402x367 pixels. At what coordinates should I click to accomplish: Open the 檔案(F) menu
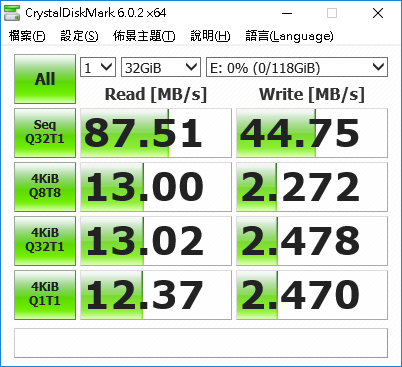pos(27,36)
